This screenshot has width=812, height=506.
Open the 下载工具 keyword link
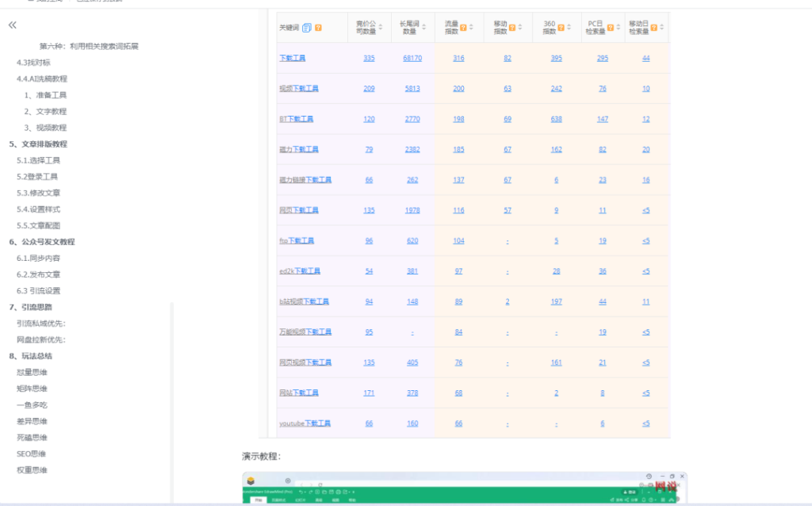tap(292, 59)
